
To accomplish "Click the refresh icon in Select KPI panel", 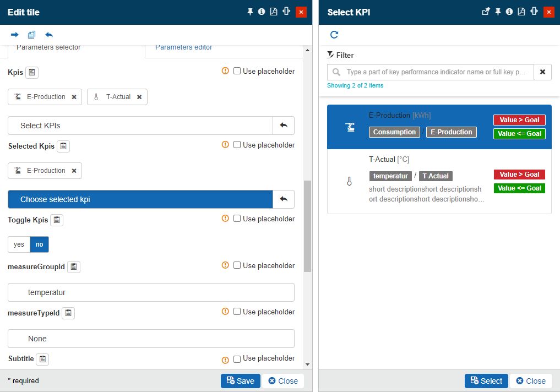I will 334,35.
